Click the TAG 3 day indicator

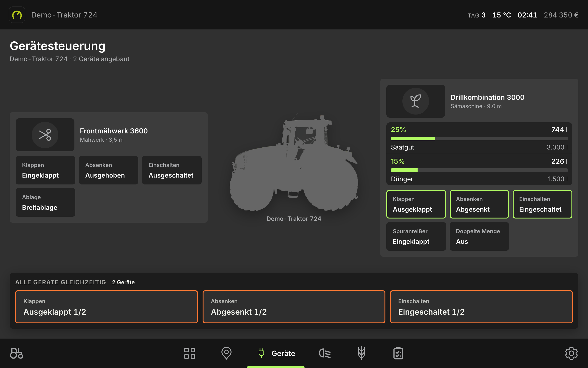476,15
